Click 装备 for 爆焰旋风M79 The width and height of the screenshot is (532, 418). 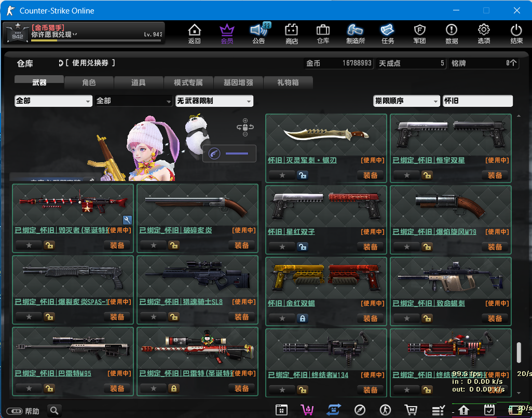pos(495,247)
